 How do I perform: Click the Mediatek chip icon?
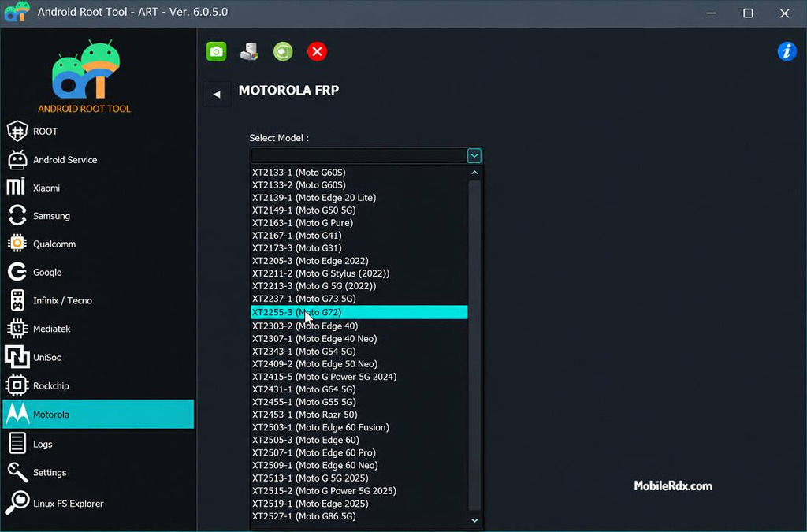[17, 328]
